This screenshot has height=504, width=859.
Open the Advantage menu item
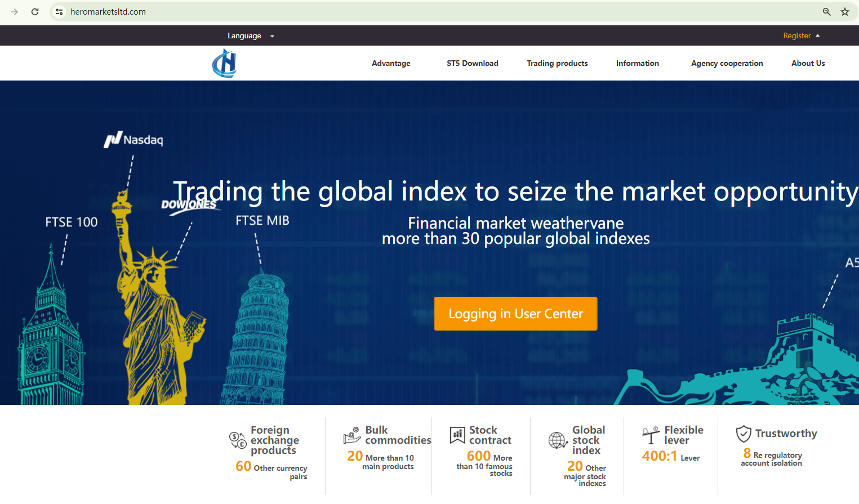coord(391,63)
